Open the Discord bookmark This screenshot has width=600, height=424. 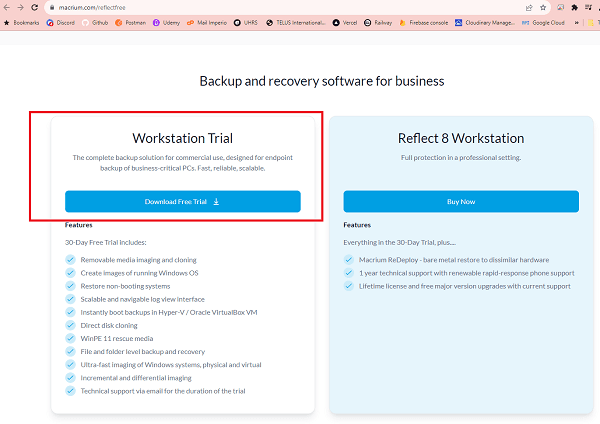click(61, 23)
